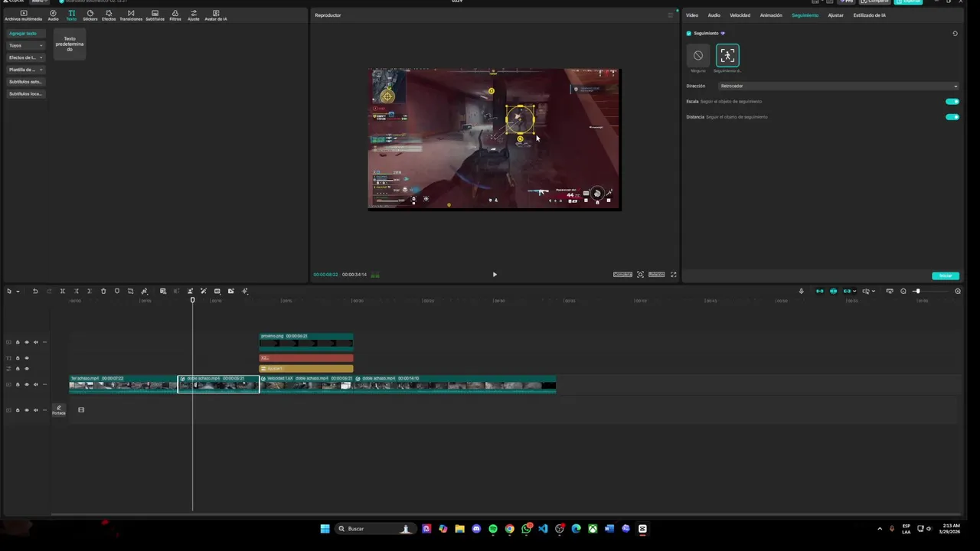The image size is (980, 551).
Task: Open File Explorer from the taskbar
Action: [x=459, y=529]
